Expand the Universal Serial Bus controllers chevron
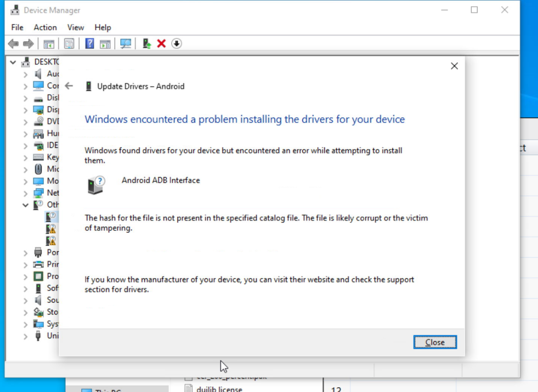The height and width of the screenshot is (392, 538). click(x=25, y=336)
